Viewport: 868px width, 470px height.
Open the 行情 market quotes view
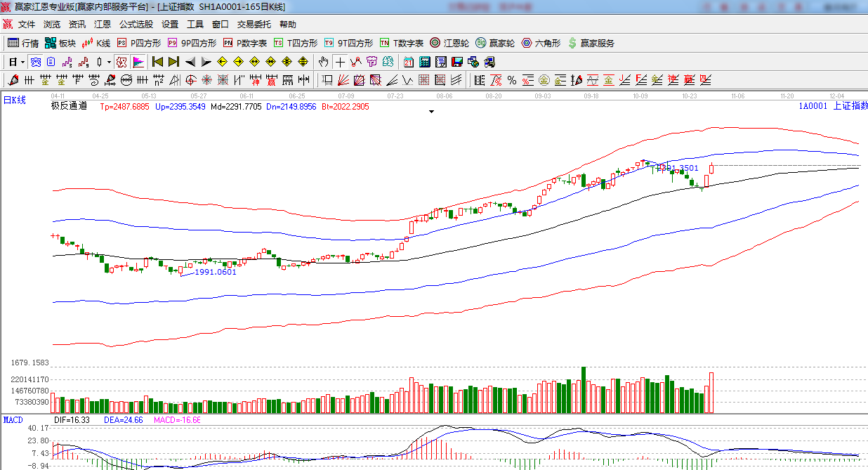(x=23, y=43)
